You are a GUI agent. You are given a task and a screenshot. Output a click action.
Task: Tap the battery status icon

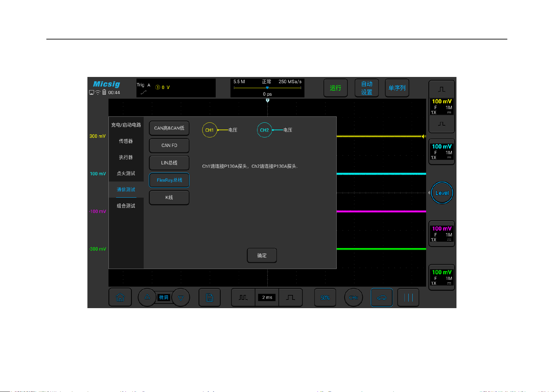(104, 92)
